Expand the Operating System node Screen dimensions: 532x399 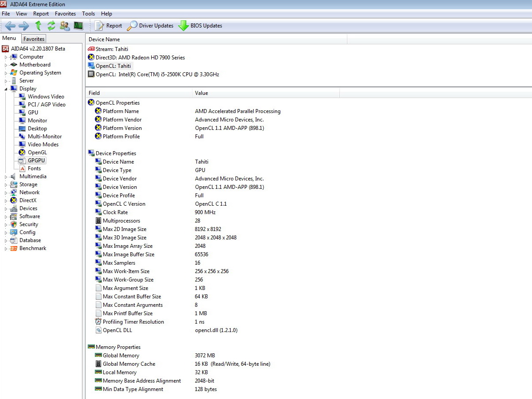[6, 73]
